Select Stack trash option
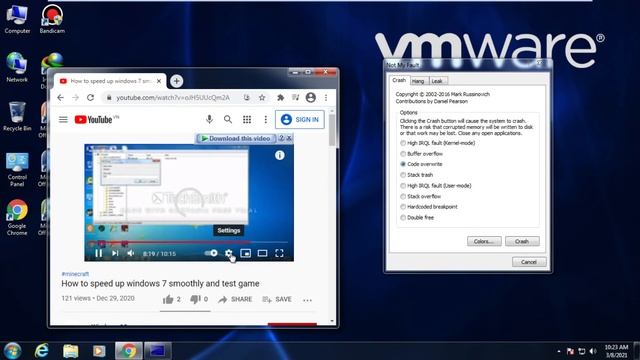Viewport: 640px width, 360px height. pos(416,175)
